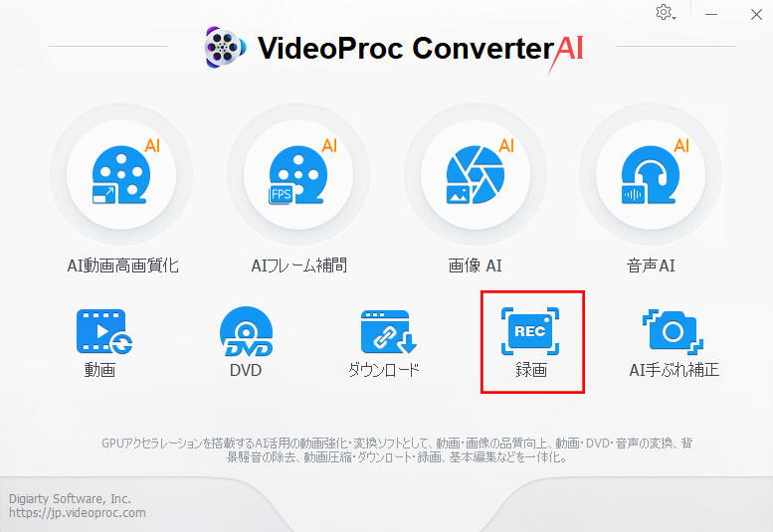Click the VideoProc Converter AI logo
Viewport: 773px width, 532px height.
coord(394,49)
